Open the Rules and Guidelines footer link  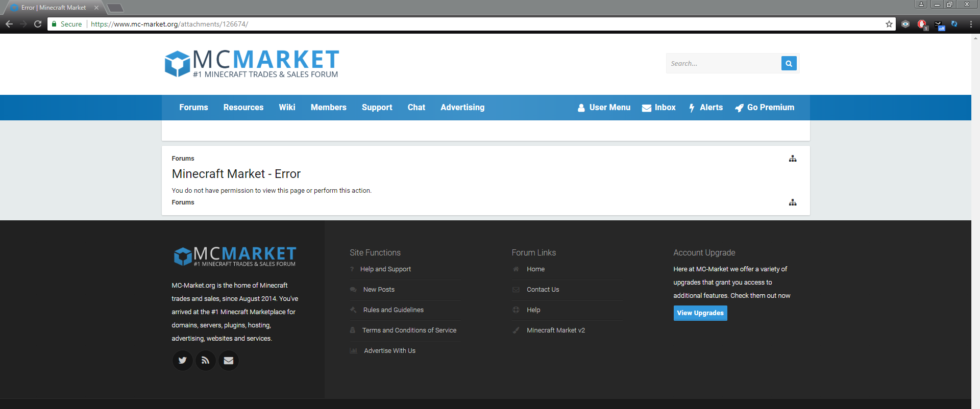394,310
